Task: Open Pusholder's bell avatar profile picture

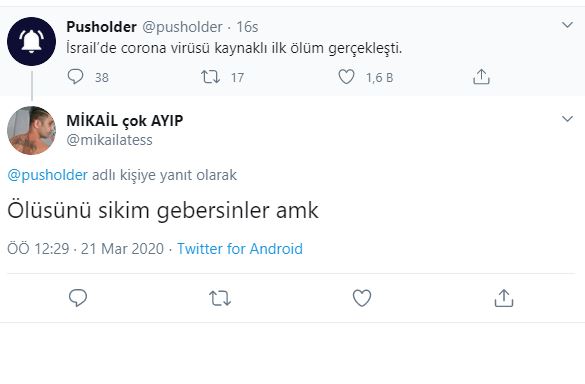Action: click(x=31, y=41)
